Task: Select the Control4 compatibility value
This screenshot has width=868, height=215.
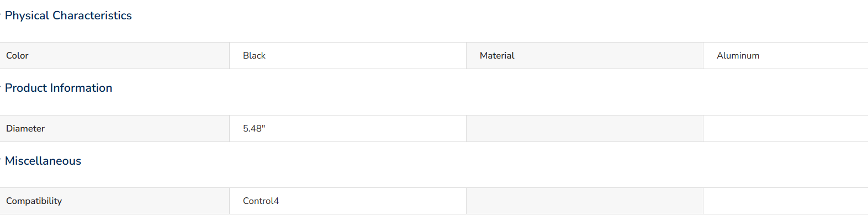Action: 348,201
